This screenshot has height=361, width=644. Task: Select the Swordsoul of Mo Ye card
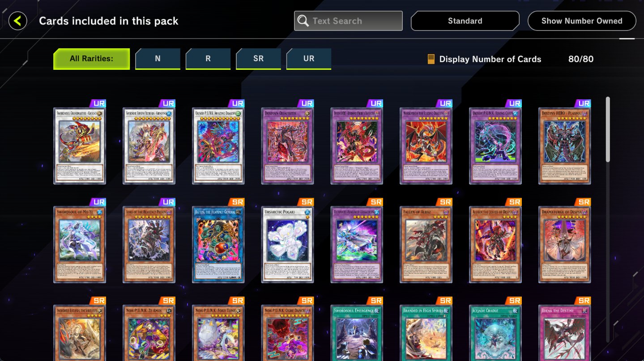[80, 244]
